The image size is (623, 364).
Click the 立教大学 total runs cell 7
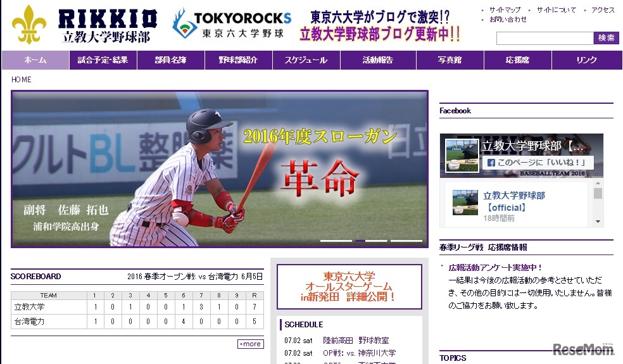coord(255,307)
